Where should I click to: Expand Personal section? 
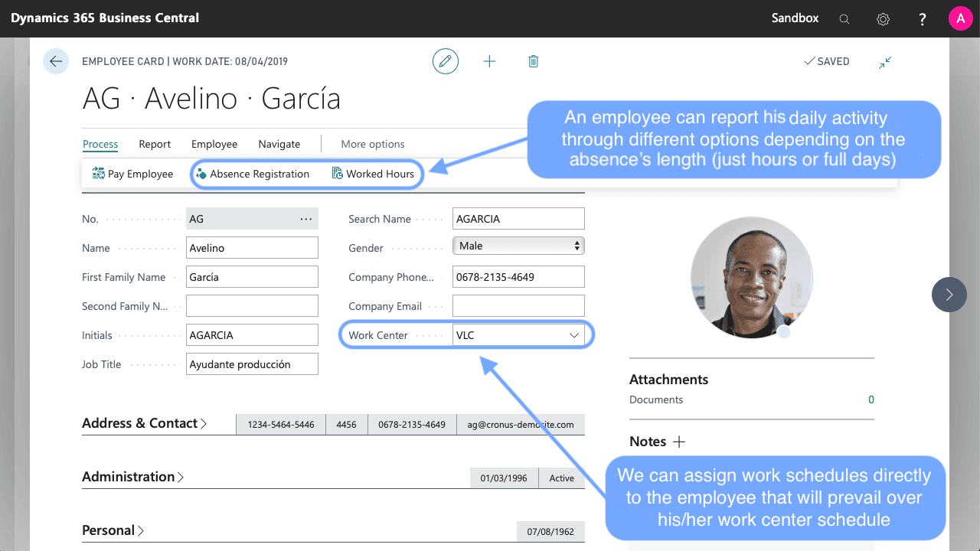click(113, 530)
